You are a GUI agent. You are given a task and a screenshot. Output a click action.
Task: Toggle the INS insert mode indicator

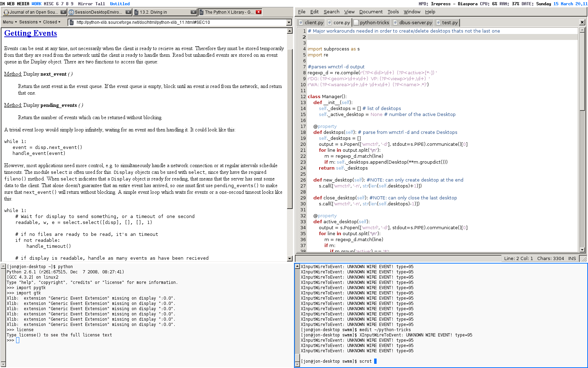click(x=572, y=258)
